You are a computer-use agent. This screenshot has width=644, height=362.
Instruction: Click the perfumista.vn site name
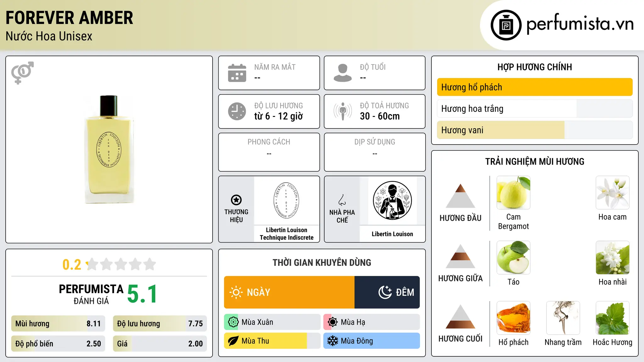point(580,24)
